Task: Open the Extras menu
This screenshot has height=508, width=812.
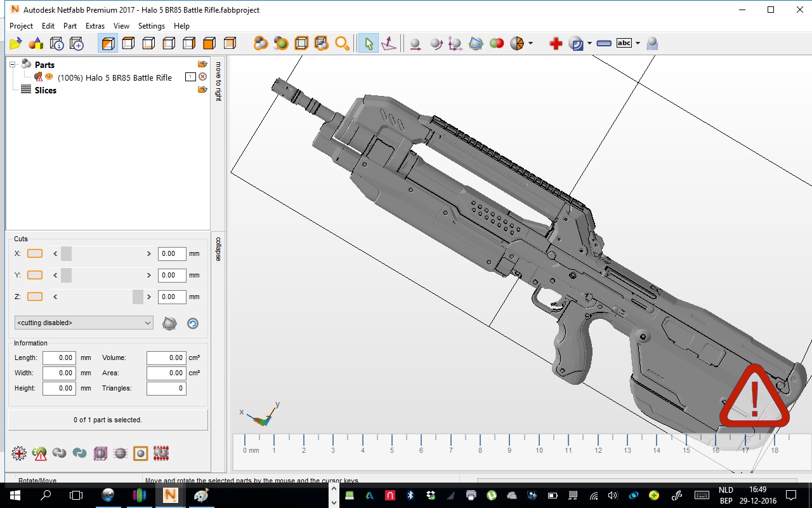Action: [95, 26]
